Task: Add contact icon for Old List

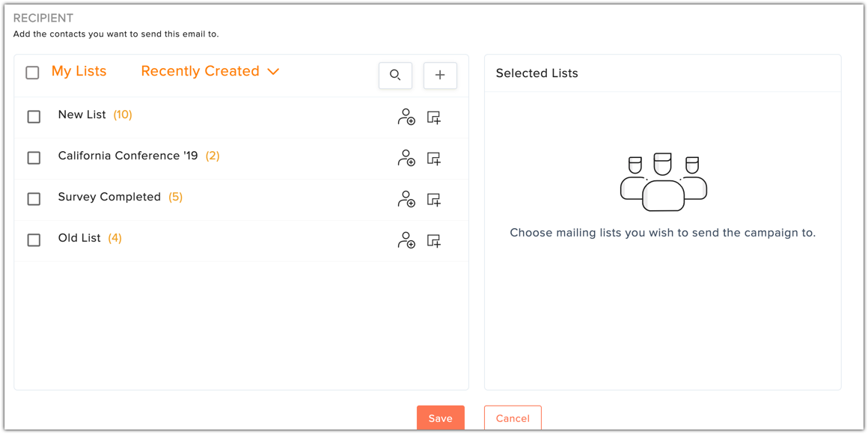Action: pyautogui.click(x=406, y=240)
